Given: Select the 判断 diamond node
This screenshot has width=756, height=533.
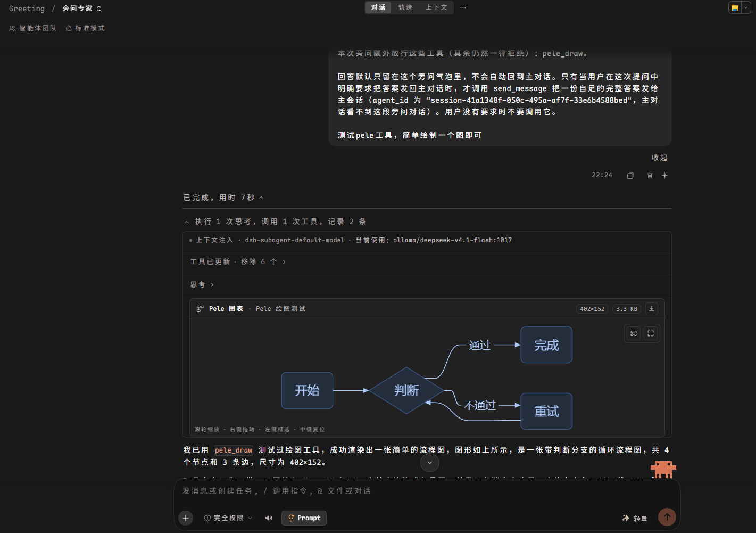Looking at the screenshot, I should pyautogui.click(x=406, y=390).
